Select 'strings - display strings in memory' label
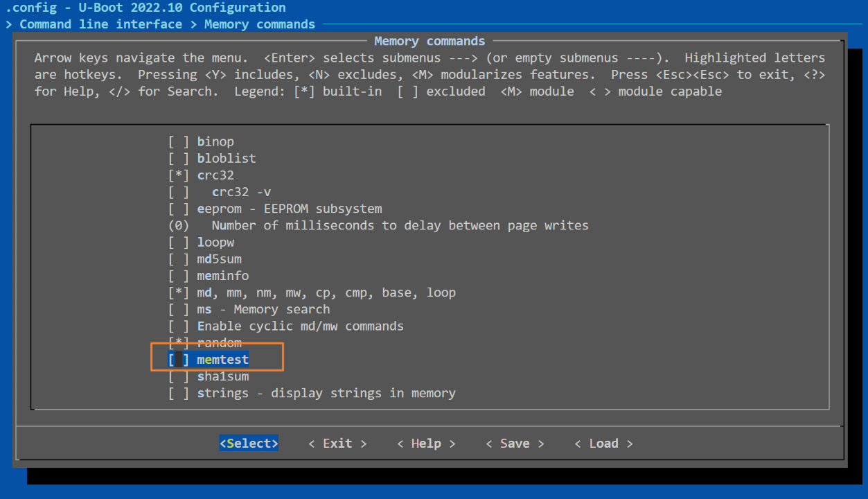Screen dimensions: 868x499 coord(326,393)
